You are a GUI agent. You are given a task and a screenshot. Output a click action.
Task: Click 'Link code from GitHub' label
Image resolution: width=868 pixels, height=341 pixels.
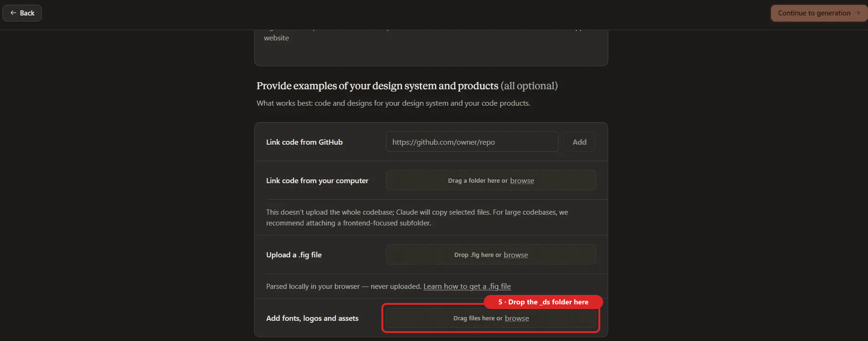(x=304, y=142)
